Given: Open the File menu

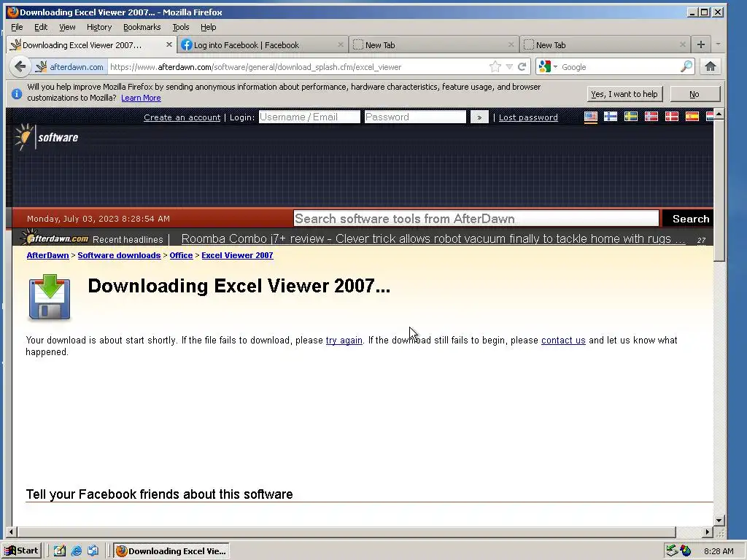Looking at the screenshot, I should tap(17, 27).
